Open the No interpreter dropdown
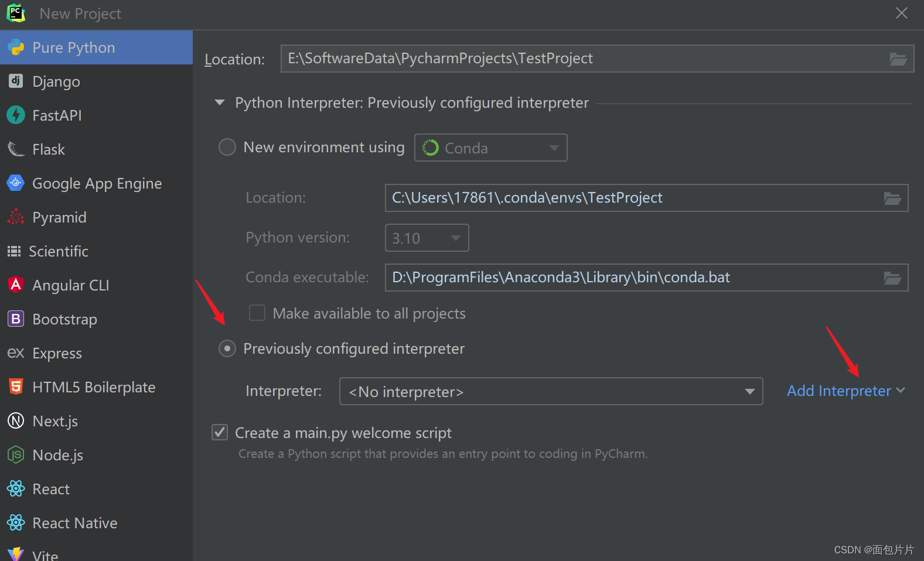This screenshot has width=924, height=561. [x=551, y=391]
